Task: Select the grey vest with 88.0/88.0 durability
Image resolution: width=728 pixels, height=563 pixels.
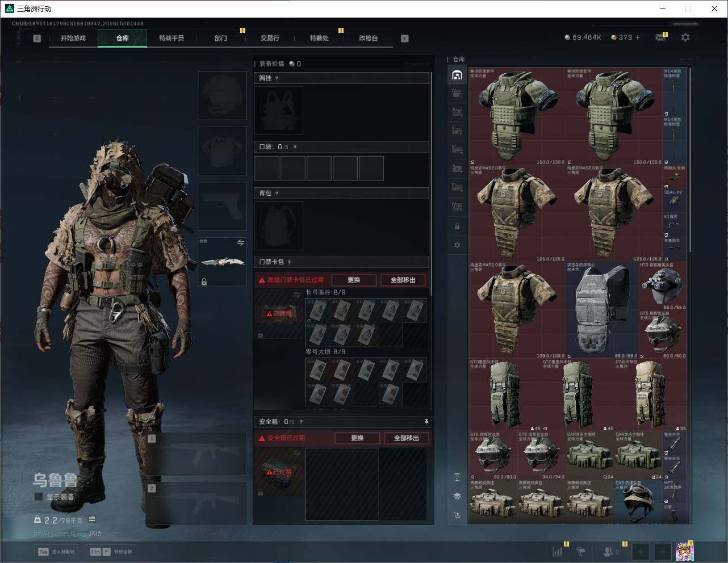Action: pos(603,310)
